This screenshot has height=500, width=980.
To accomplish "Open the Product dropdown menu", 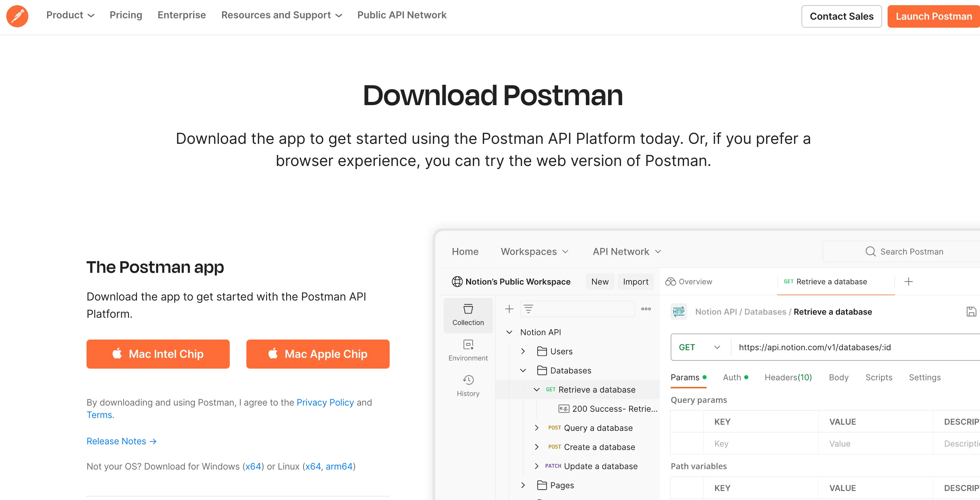I will pos(70,15).
